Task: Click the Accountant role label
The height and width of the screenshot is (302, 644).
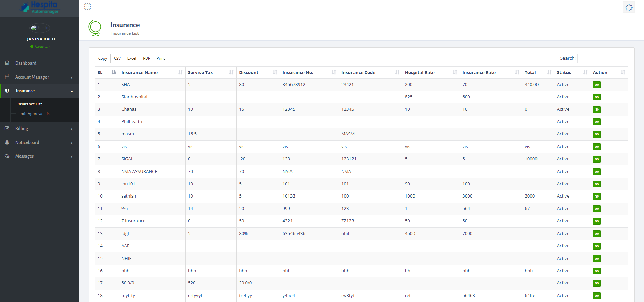Action: point(42,47)
